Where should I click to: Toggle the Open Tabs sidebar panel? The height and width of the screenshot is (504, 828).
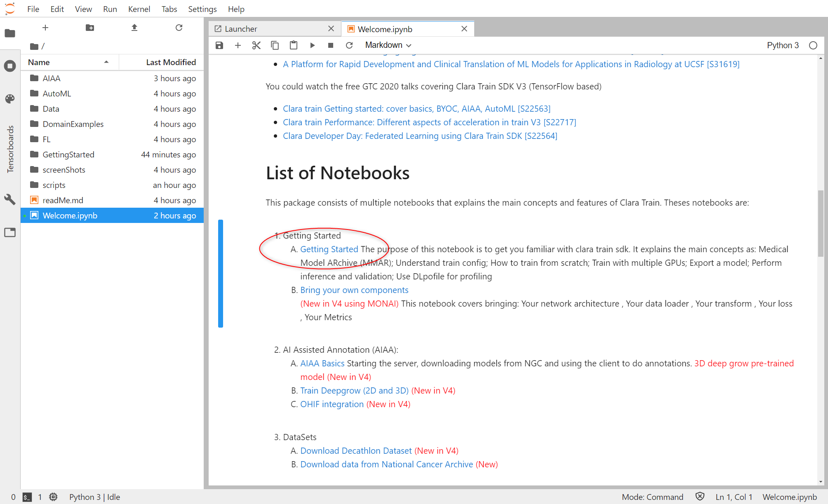tap(10, 232)
